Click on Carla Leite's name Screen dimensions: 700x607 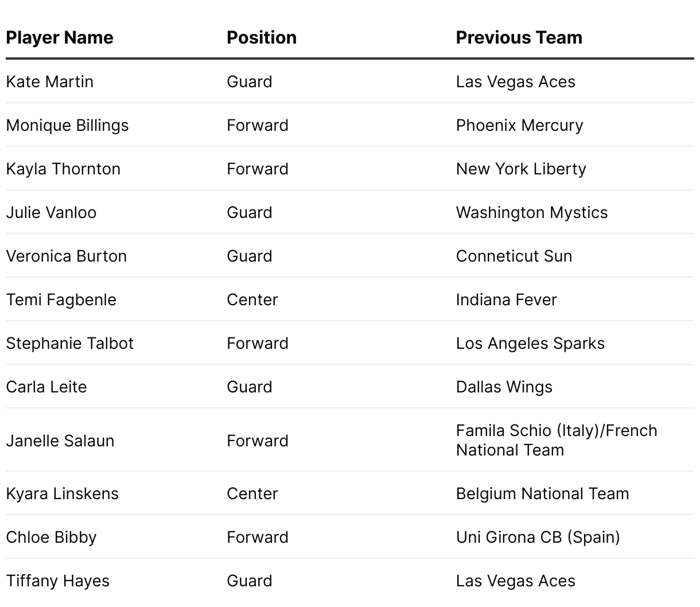pyautogui.click(x=46, y=387)
